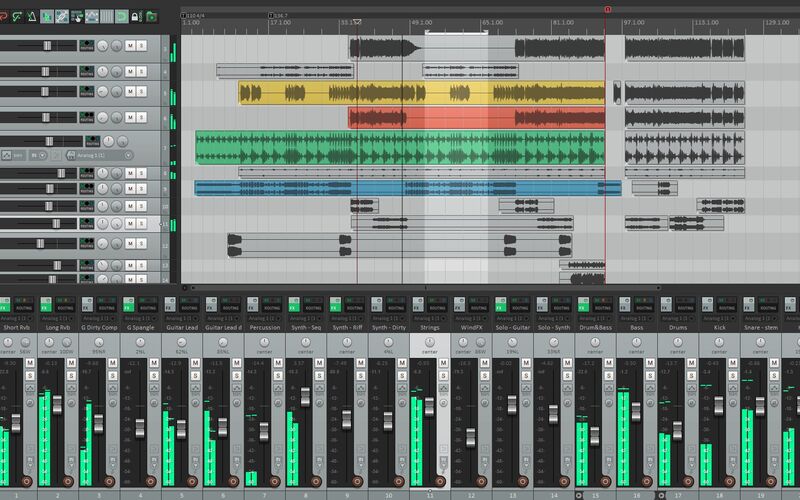Open FX chain for Drum&Bass channel
The image size is (800, 500).
click(583, 305)
